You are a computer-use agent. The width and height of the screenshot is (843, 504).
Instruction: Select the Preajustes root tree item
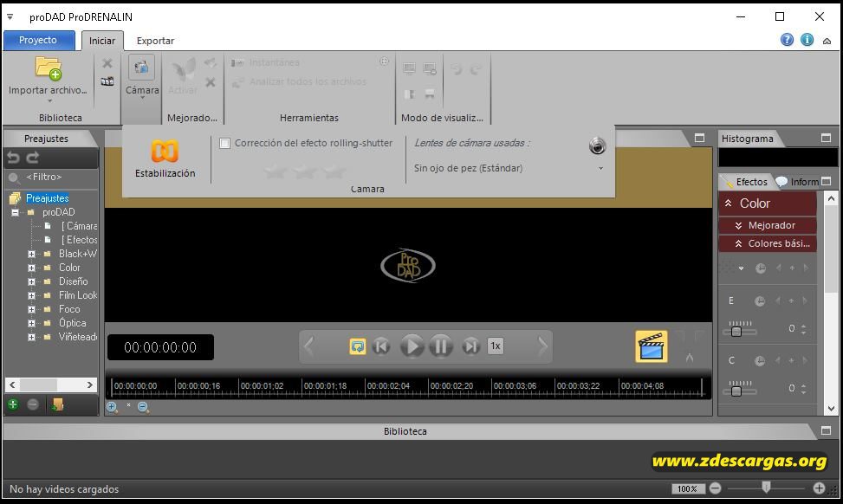48,198
